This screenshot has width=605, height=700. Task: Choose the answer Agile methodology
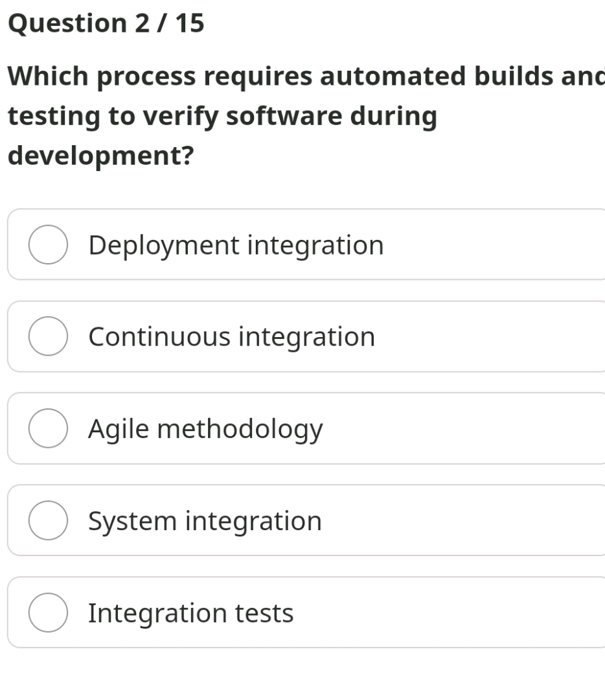tap(205, 428)
